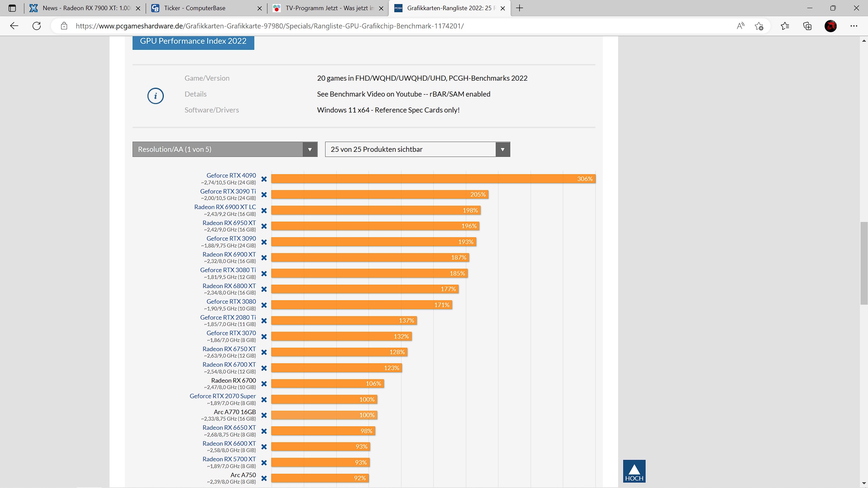Click the HOCH scroll-to-top button

(634, 471)
